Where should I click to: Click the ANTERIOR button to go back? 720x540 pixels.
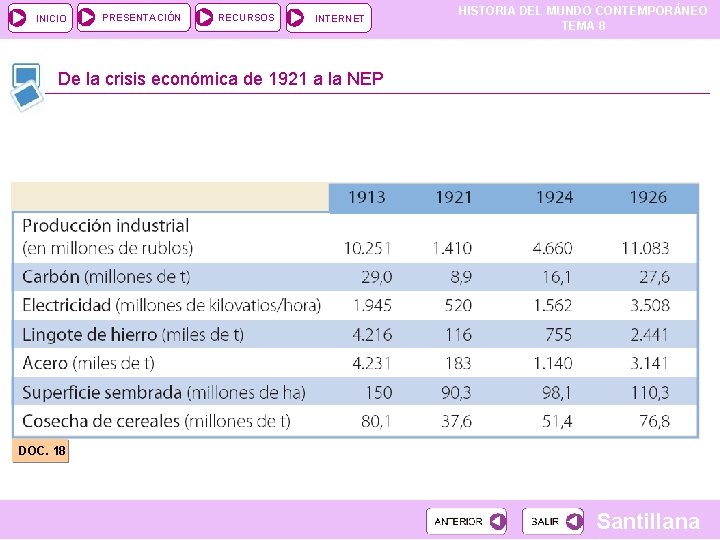pyautogui.click(x=467, y=521)
